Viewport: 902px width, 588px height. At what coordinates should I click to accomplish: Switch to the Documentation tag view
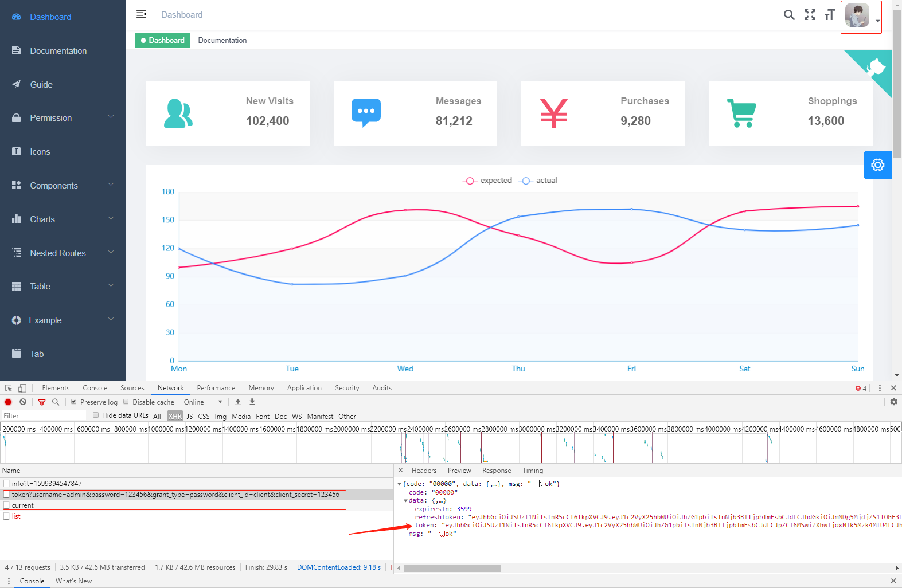pyautogui.click(x=222, y=41)
